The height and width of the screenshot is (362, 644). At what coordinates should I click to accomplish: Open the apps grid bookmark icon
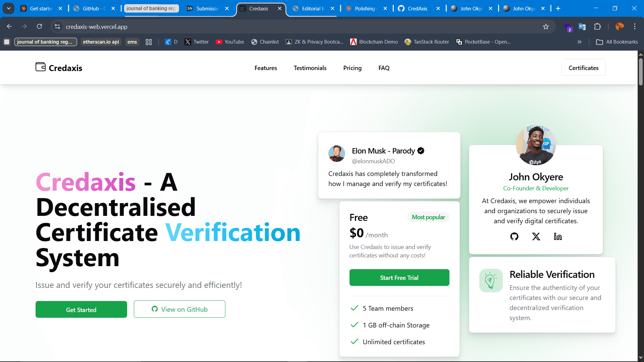[149, 42]
